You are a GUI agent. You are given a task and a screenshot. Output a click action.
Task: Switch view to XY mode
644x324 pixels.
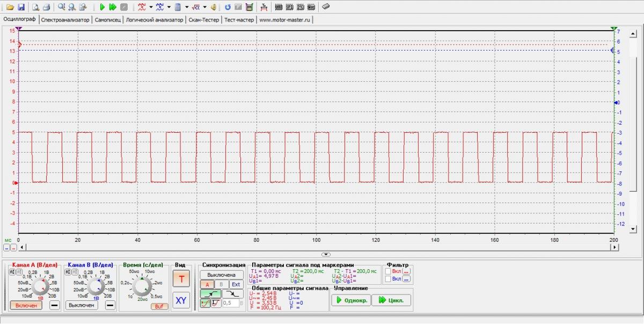pos(181,300)
